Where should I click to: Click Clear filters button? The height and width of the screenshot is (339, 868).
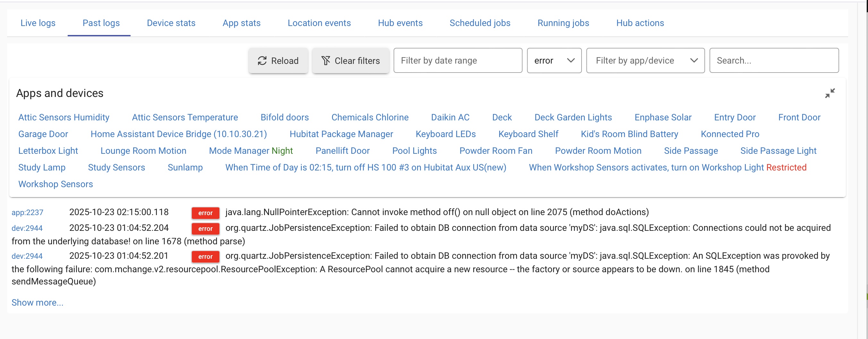point(350,61)
